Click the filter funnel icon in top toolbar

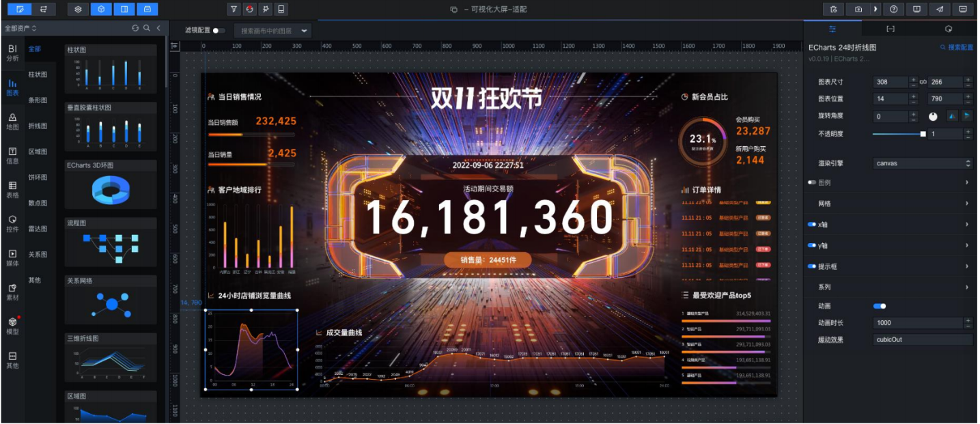(234, 10)
